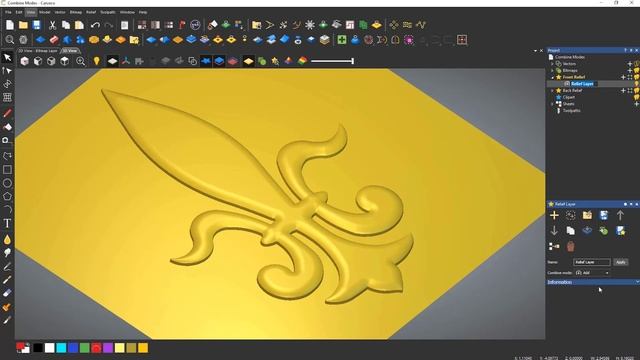This screenshot has width=640, height=360.
Task: Expand the Vectors tree node
Action: point(552,64)
